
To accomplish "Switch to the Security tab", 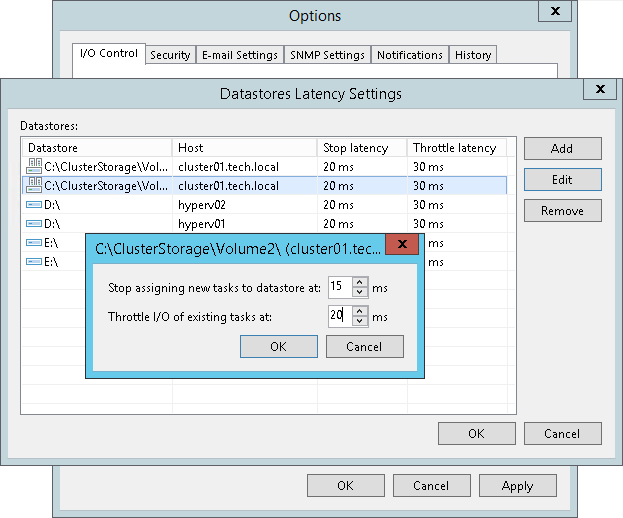I will 170,55.
